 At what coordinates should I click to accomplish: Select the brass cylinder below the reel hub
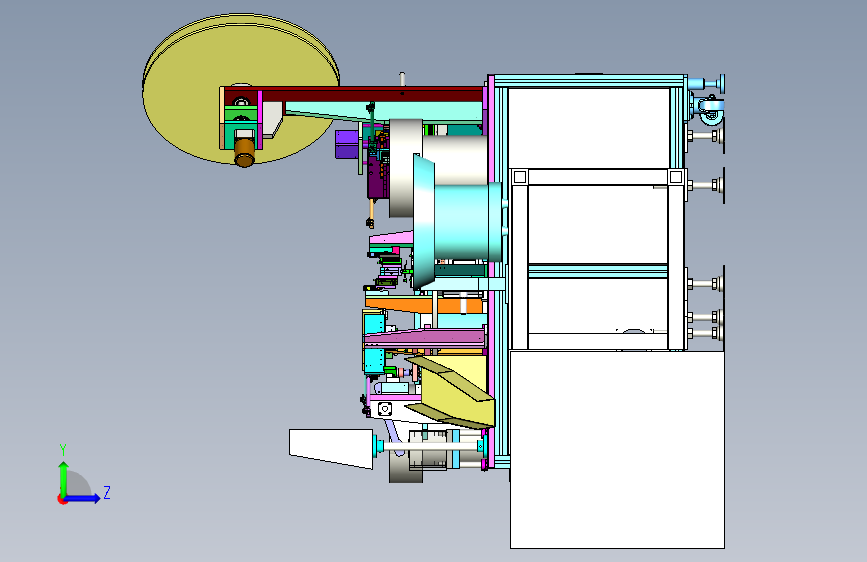[244, 152]
